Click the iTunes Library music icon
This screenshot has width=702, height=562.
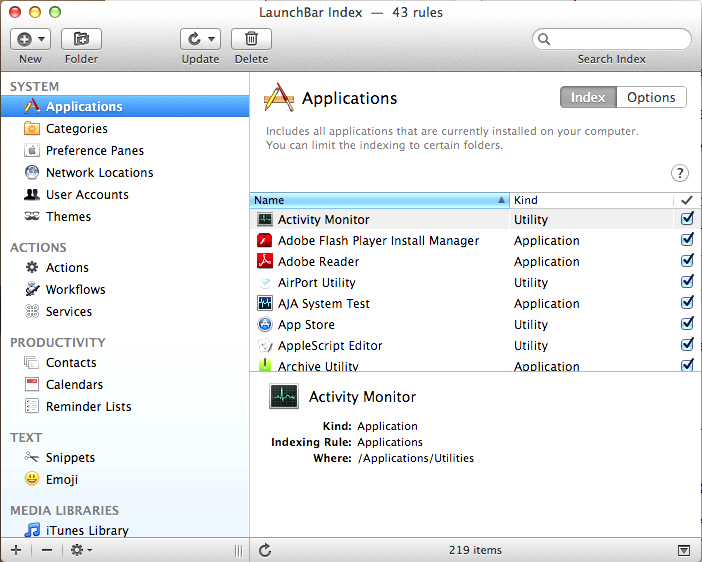(x=32, y=530)
